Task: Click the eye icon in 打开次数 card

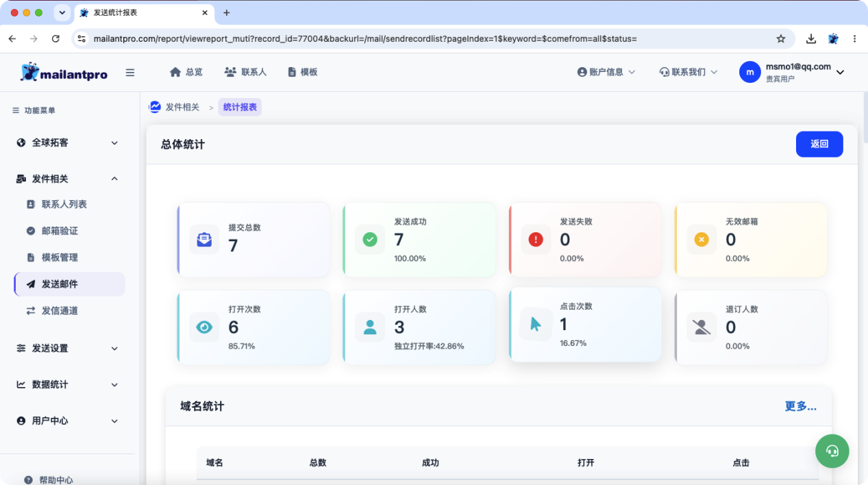Action: click(204, 327)
